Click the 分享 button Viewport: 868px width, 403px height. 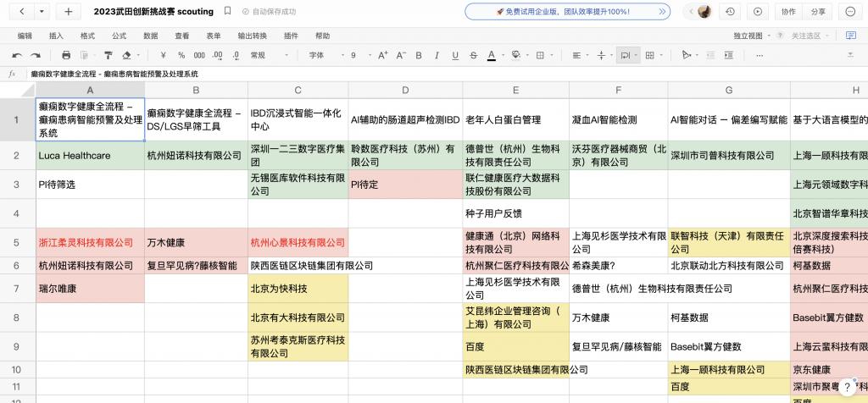pos(818,12)
